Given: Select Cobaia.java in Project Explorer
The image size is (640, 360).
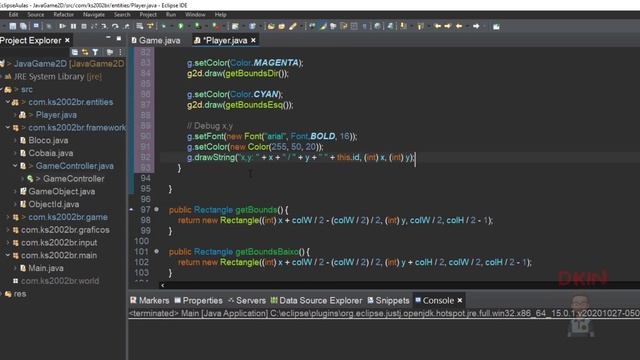Looking at the screenshot, I should coord(51,153).
